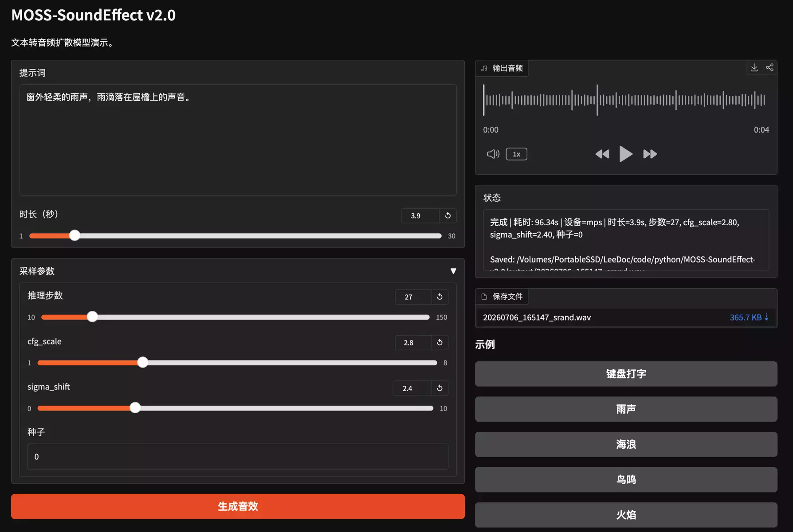
Task: Select the 火焰 example
Action: 626,515
